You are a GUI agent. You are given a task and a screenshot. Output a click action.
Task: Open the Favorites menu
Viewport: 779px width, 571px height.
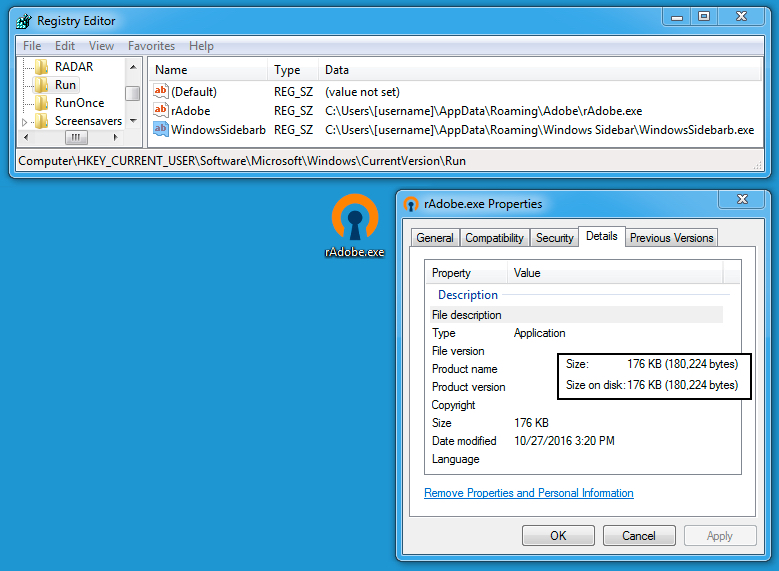(152, 46)
